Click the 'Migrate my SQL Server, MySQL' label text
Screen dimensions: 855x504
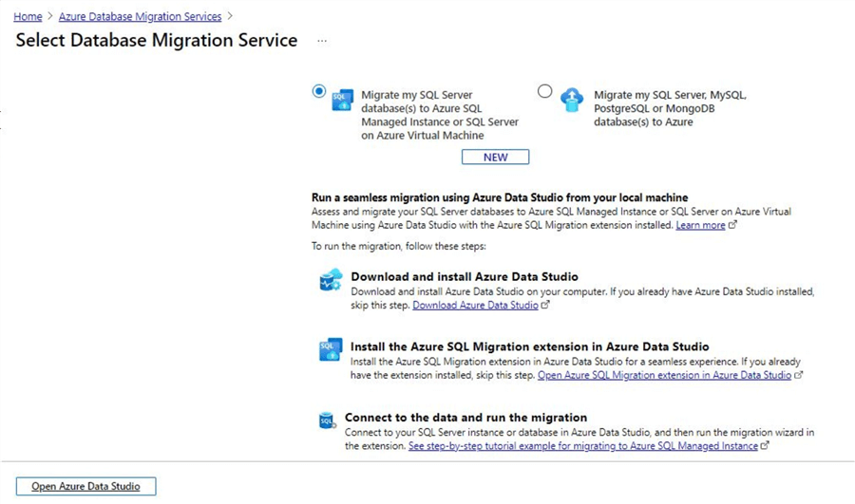pyautogui.click(x=670, y=108)
